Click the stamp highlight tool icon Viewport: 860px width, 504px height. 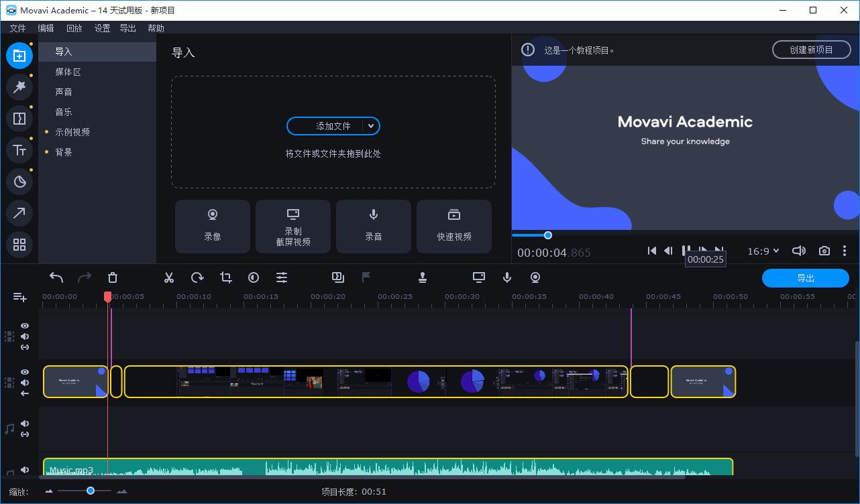423,277
